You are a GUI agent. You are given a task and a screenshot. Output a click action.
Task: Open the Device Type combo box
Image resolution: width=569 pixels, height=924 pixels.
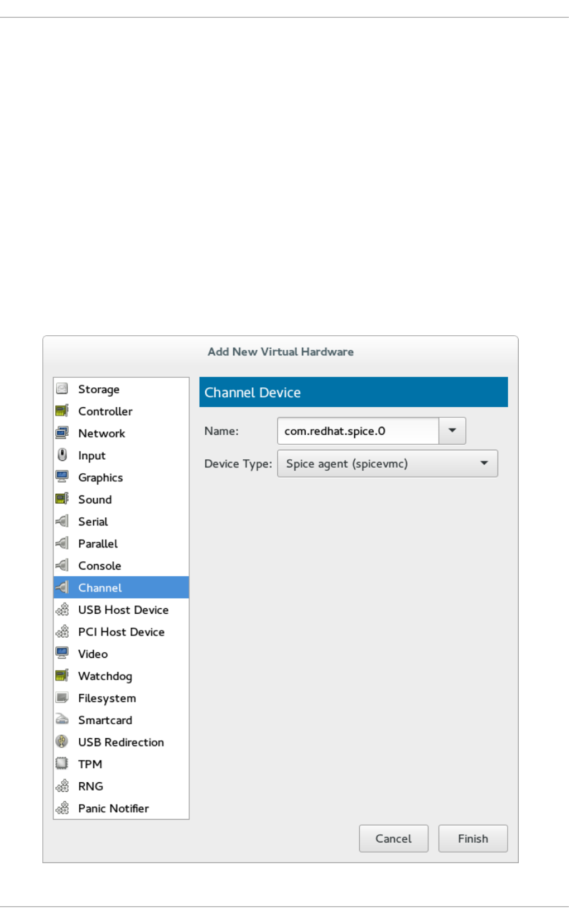pos(388,464)
